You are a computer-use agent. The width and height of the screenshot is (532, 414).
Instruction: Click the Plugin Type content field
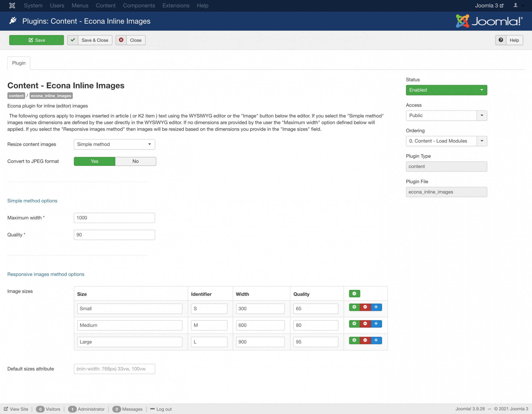446,166
